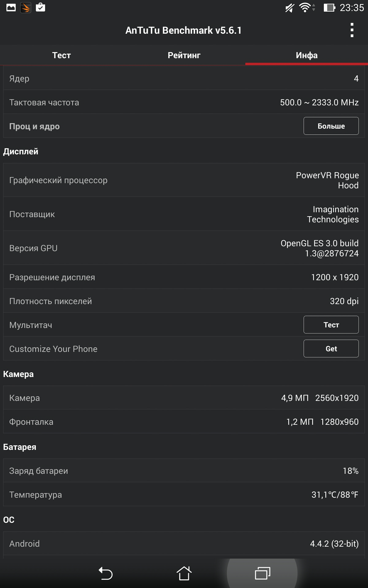Screen dimensions: 368x588
Task: Tap the Графический процессор row
Action: [x=184, y=180]
